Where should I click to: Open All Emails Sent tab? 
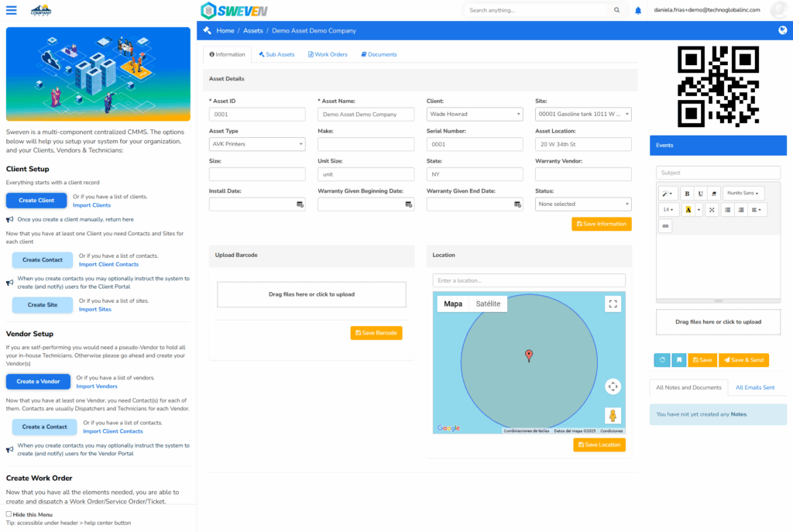click(x=754, y=388)
